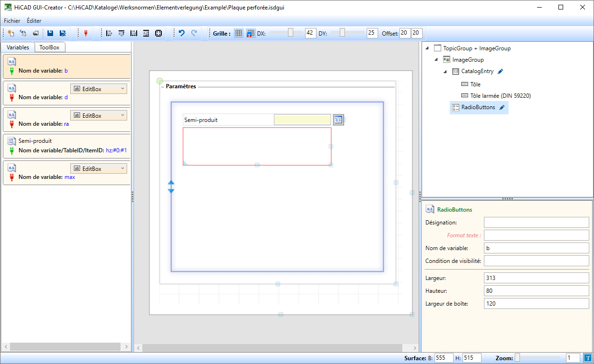Click the Save icon in the toolbar
The width and height of the screenshot is (594, 364).
coord(50,33)
